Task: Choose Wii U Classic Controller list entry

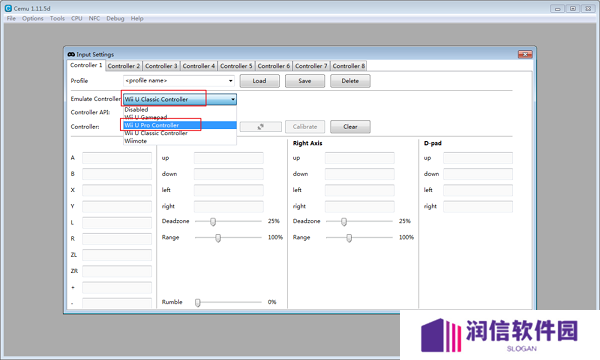Action: (x=179, y=133)
